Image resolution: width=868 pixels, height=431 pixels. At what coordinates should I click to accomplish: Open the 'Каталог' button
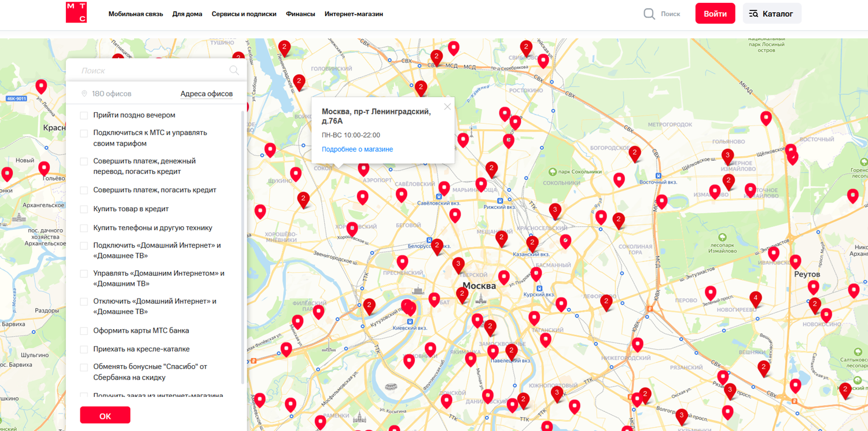coord(772,13)
